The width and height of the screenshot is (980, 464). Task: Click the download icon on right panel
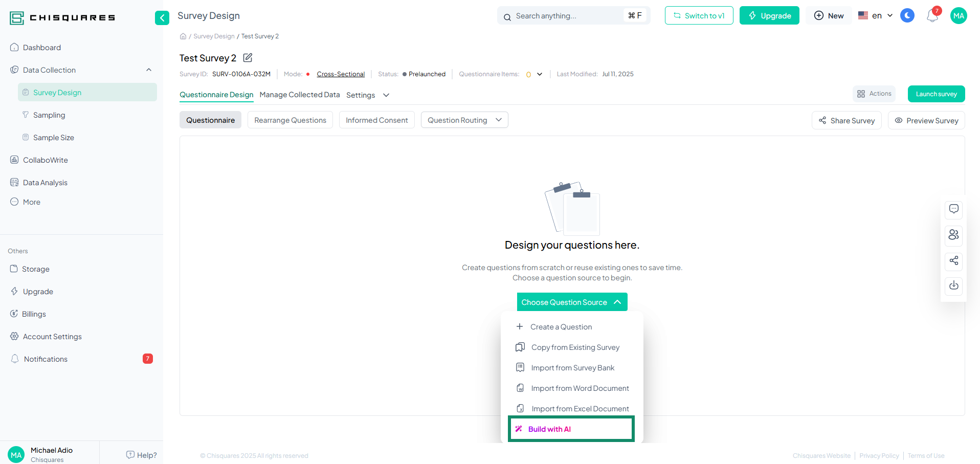[953, 285]
